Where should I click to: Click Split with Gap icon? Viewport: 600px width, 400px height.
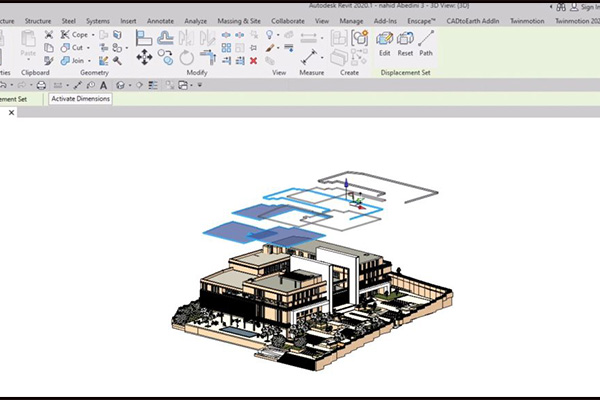tap(240, 35)
